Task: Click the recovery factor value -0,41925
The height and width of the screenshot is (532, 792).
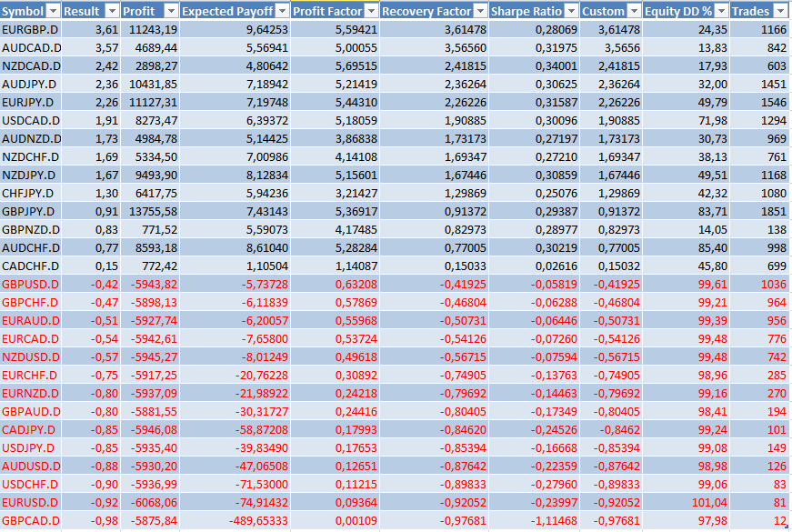Action: pos(463,285)
